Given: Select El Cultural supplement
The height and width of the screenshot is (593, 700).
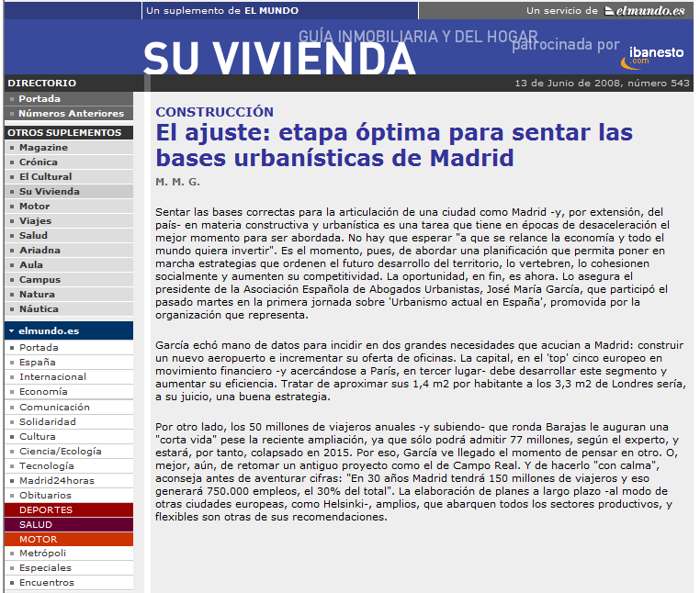Looking at the screenshot, I should click(45, 176).
